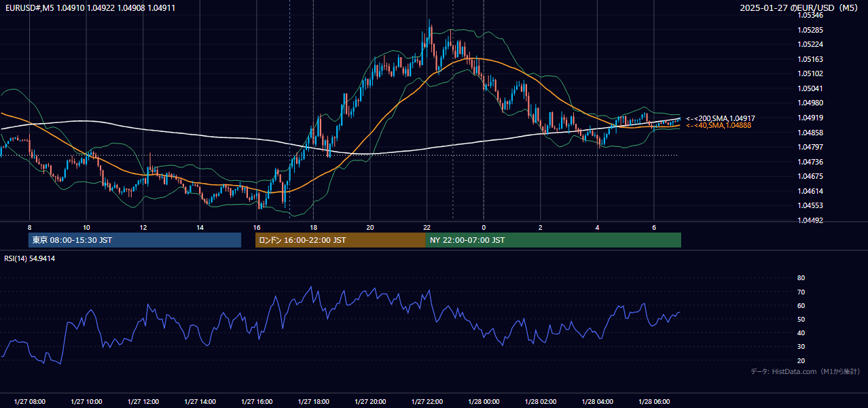
Task: Click the RSI scale level 40
Action: coord(801,333)
